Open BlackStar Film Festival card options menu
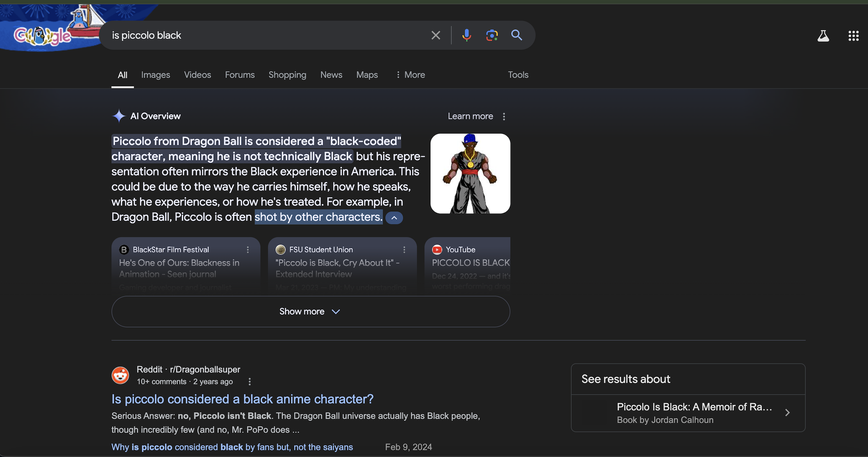This screenshot has height=457, width=868. point(248,250)
